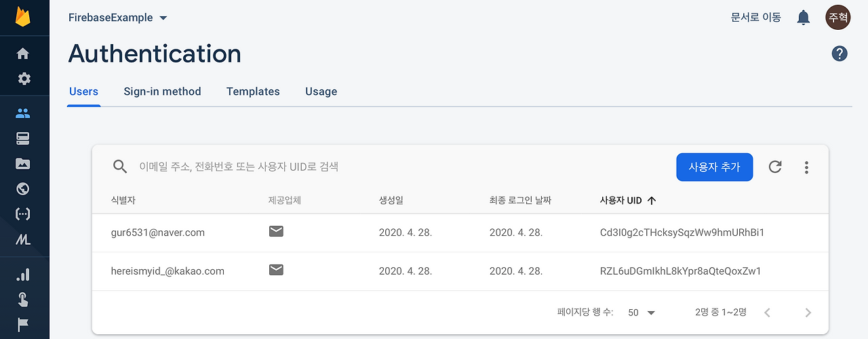This screenshot has width=868, height=339.
Task: Switch to Templates tab
Action: coord(253,92)
